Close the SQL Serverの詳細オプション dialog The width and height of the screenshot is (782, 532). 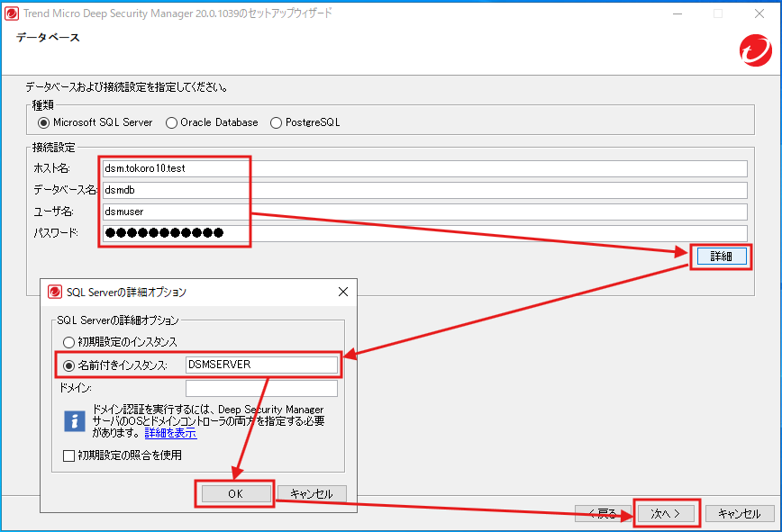click(343, 292)
